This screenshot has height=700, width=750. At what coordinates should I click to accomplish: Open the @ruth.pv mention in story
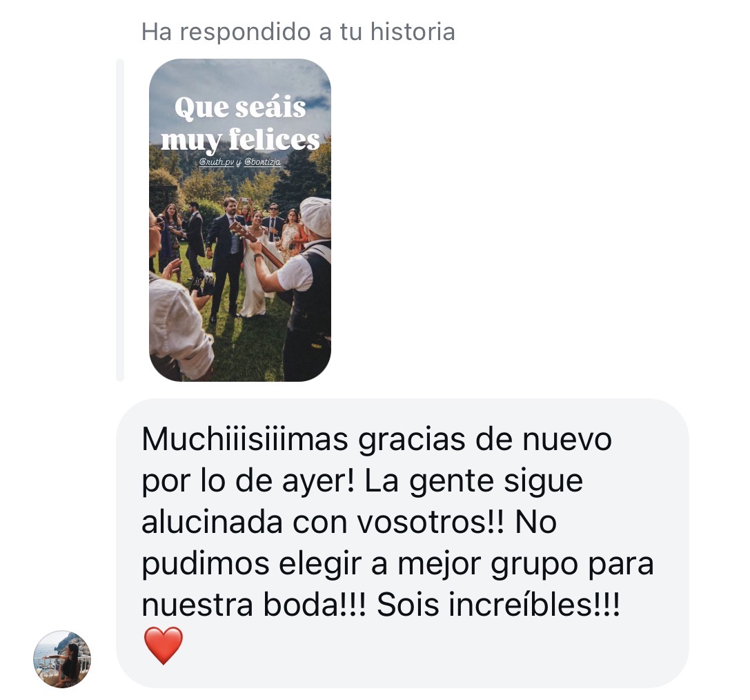tap(216, 162)
